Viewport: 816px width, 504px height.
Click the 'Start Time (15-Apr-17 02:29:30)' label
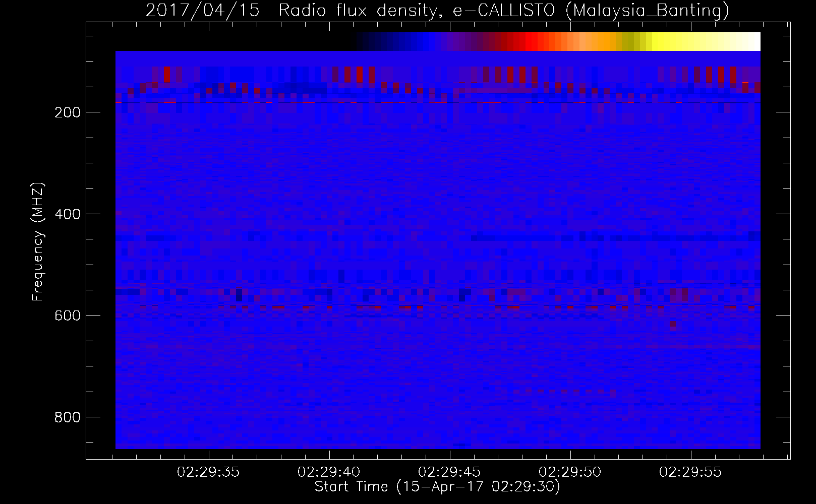(x=437, y=487)
